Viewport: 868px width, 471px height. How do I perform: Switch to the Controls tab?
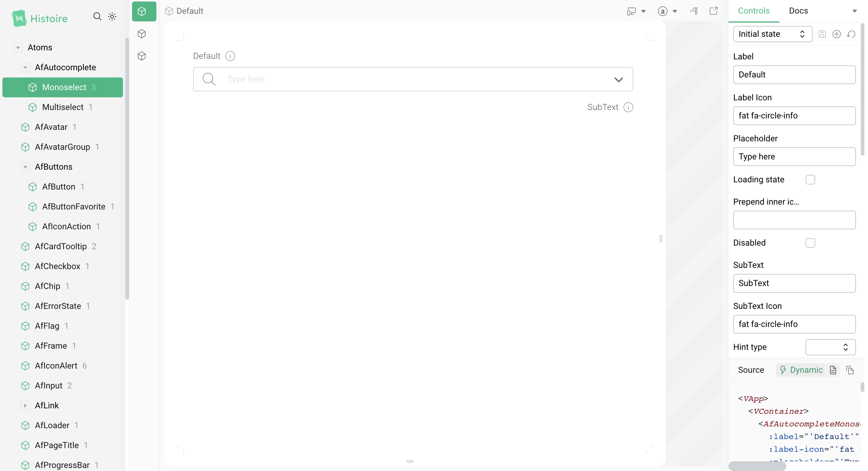(x=754, y=11)
